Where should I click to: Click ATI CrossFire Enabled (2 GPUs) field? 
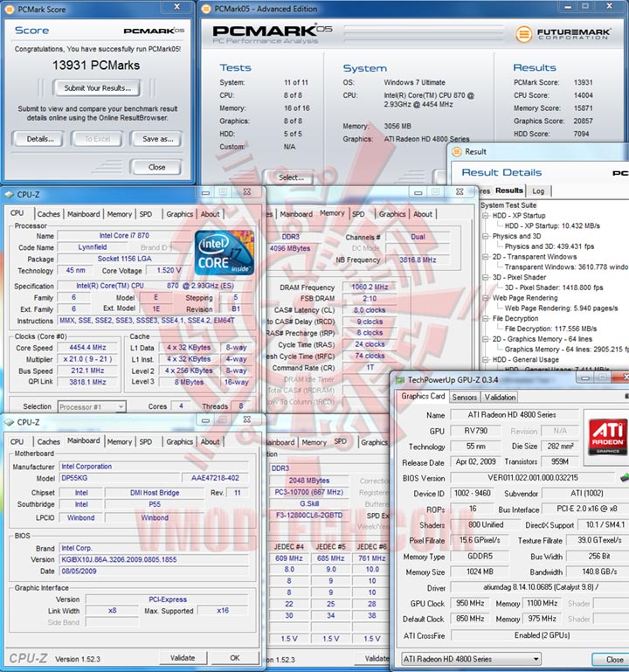pos(542,635)
